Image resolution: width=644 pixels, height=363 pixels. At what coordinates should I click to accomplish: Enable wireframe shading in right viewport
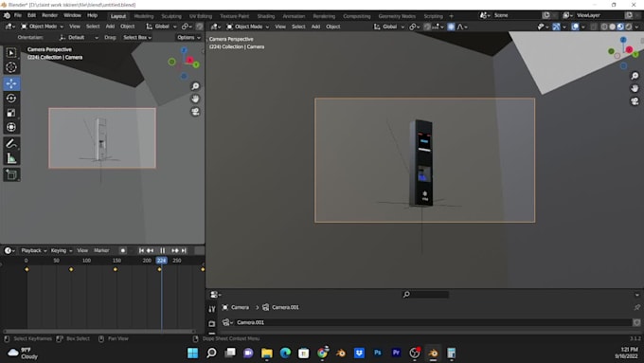(x=604, y=27)
